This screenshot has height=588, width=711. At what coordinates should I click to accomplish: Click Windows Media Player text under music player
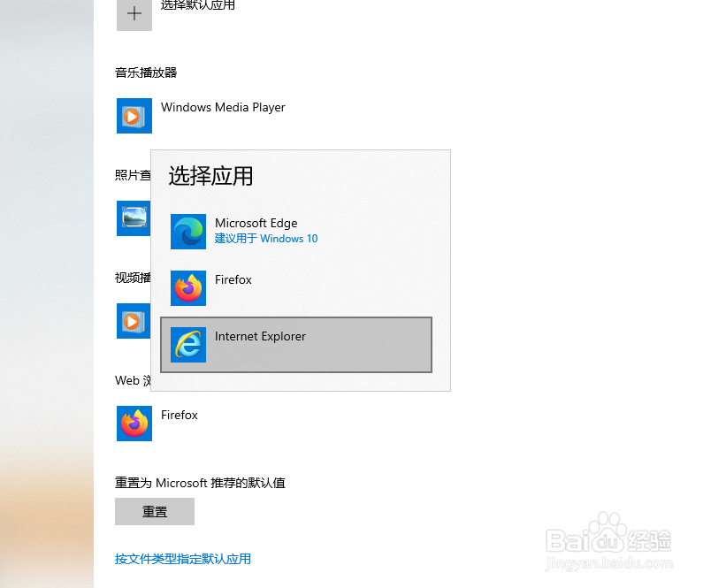point(223,108)
